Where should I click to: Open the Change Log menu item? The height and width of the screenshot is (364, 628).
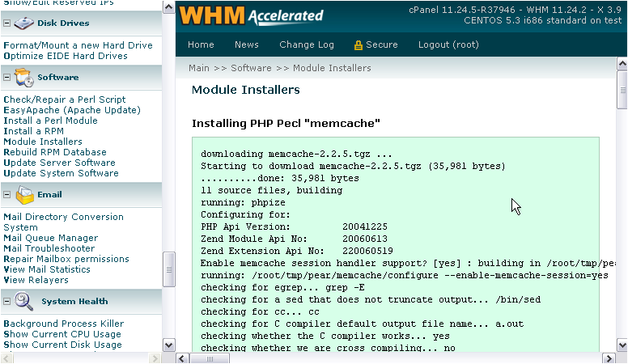tap(306, 45)
